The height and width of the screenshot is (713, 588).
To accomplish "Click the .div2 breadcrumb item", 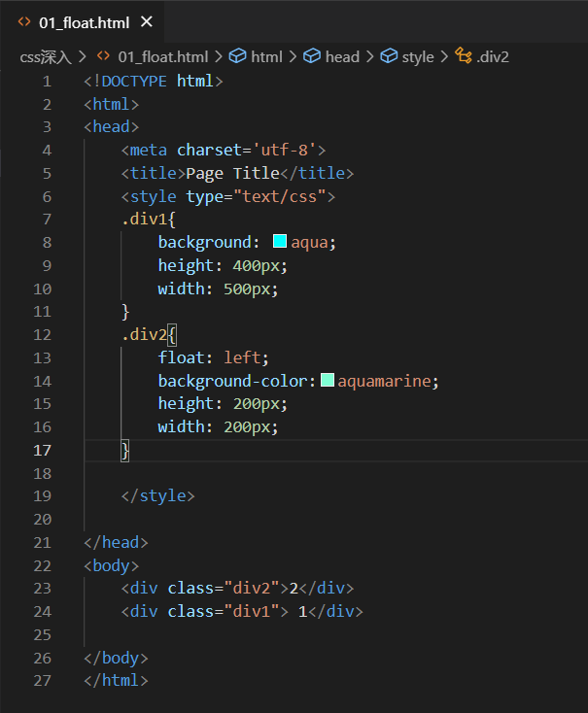I will (x=493, y=57).
